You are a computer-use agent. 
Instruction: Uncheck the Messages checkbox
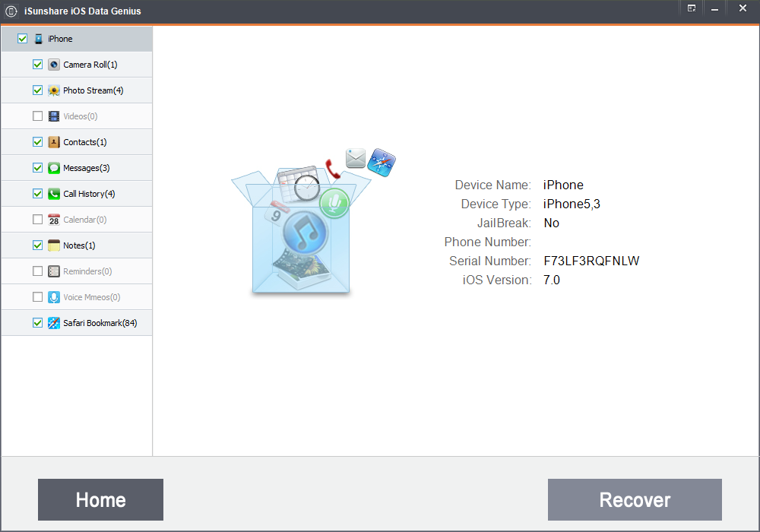pos(37,168)
